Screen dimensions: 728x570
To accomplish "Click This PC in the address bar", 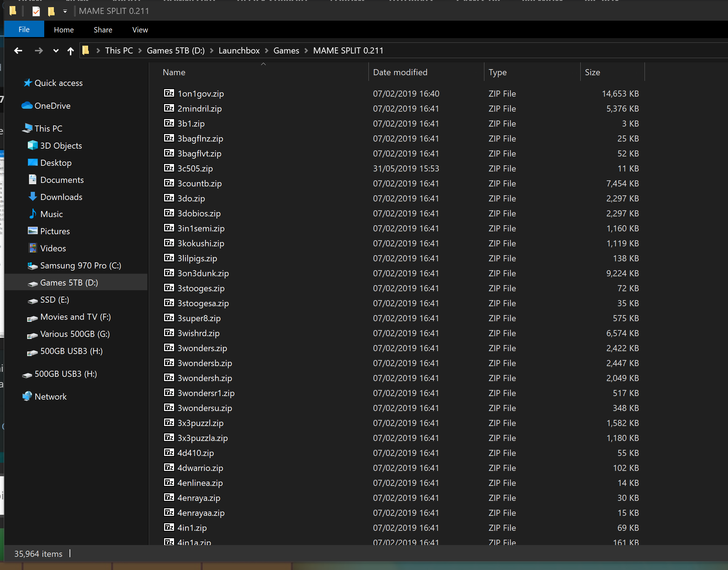I will [119, 51].
